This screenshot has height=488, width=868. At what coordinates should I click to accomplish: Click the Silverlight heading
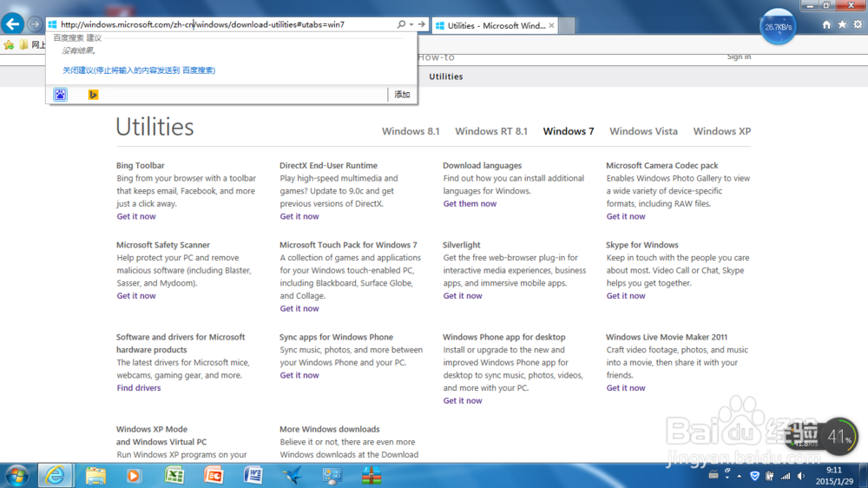pyautogui.click(x=461, y=245)
